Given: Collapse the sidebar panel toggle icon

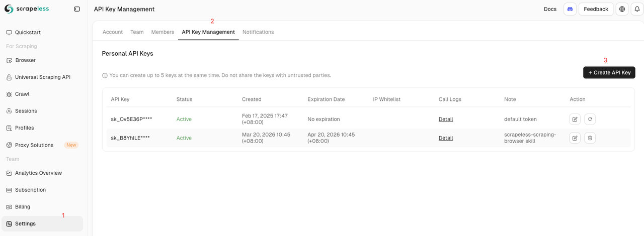Looking at the screenshot, I should (77, 9).
